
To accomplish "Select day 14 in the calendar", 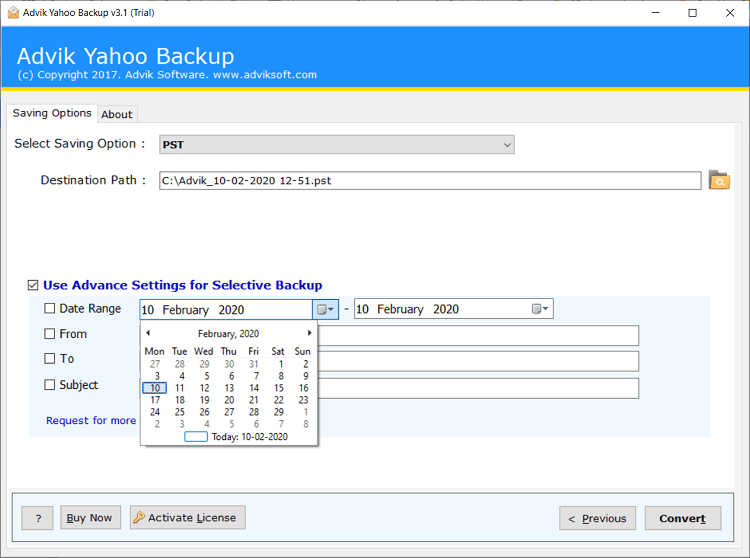I will [x=254, y=388].
